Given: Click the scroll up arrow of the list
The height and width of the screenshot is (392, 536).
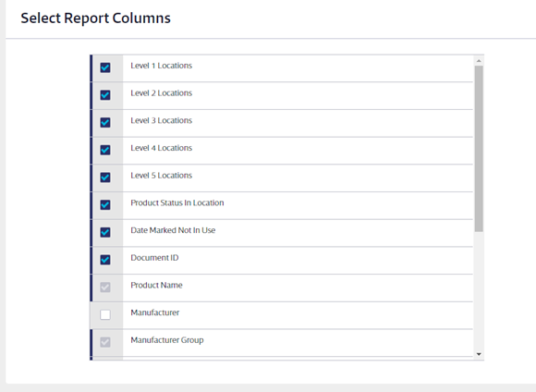Looking at the screenshot, I should (479, 60).
